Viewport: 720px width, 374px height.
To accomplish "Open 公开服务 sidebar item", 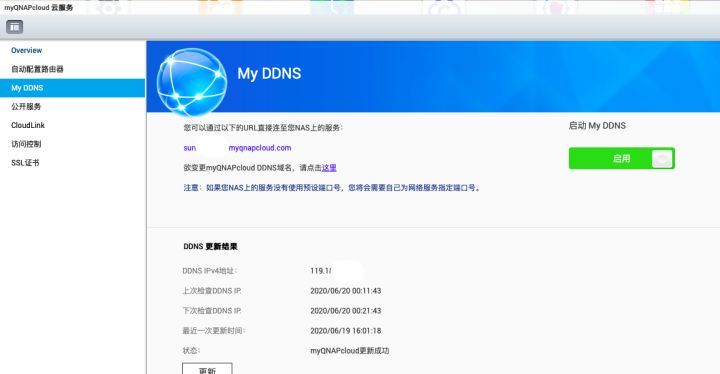I will (x=26, y=106).
